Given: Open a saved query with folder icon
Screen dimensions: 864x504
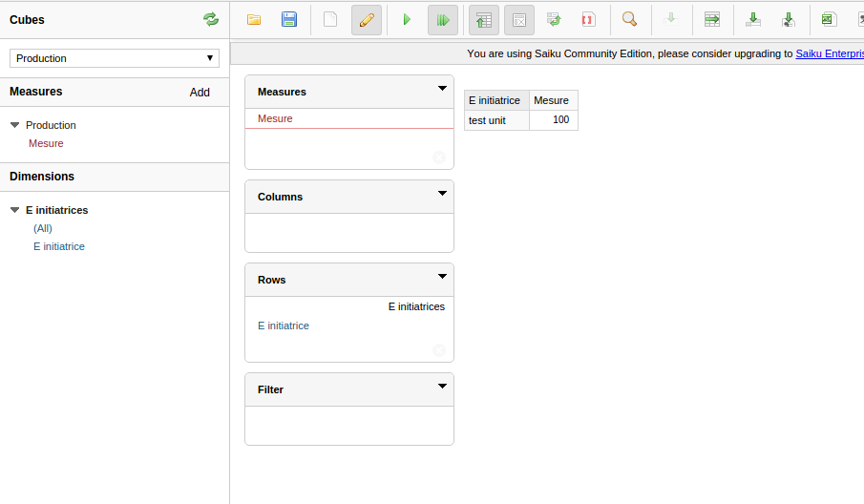Looking at the screenshot, I should [x=253, y=20].
